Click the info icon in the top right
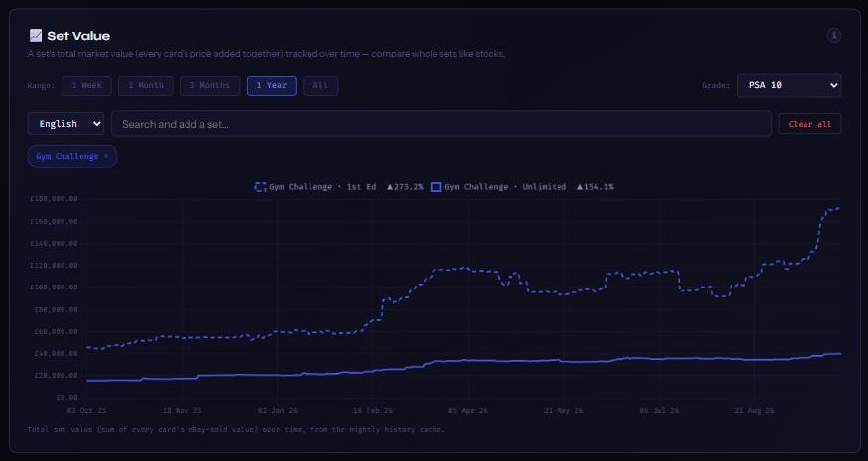868x461 pixels. pyautogui.click(x=833, y=36)
